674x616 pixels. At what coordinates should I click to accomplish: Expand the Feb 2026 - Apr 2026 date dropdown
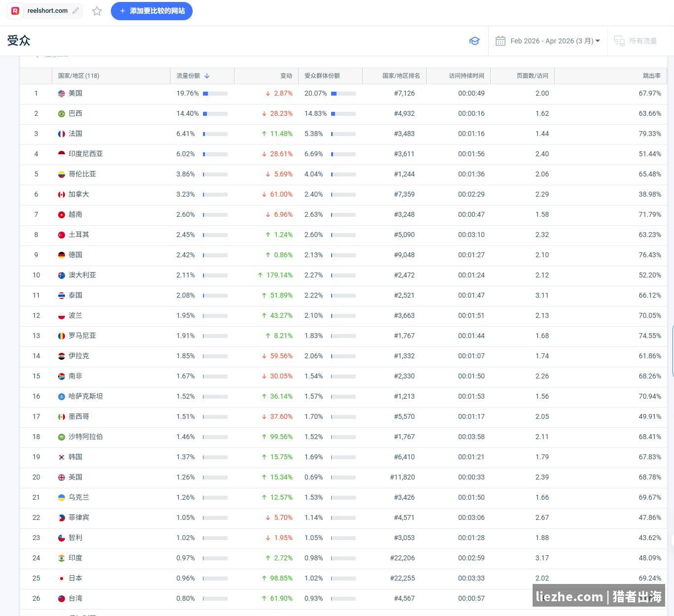point(555,41)
